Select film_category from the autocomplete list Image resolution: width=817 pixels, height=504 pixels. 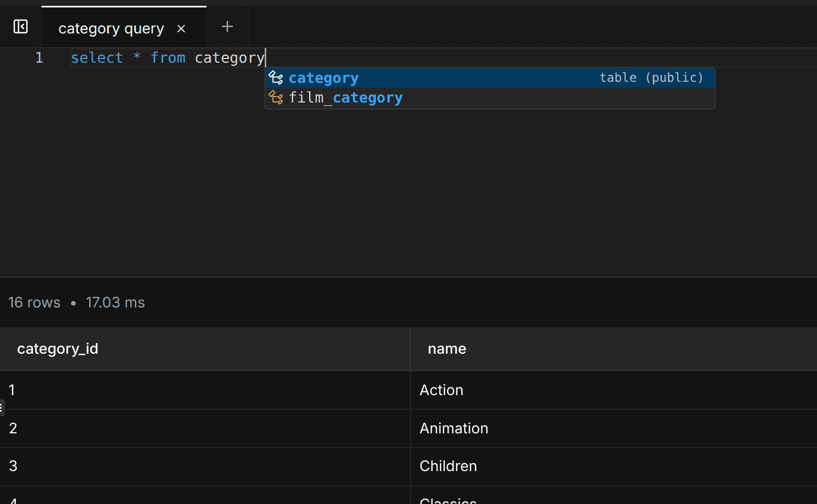(346, 98)
